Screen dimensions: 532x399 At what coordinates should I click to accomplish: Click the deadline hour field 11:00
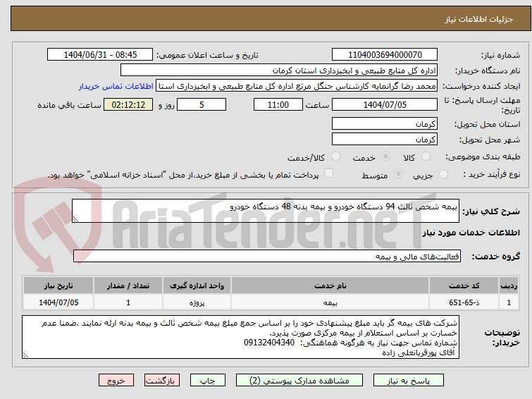278,104
